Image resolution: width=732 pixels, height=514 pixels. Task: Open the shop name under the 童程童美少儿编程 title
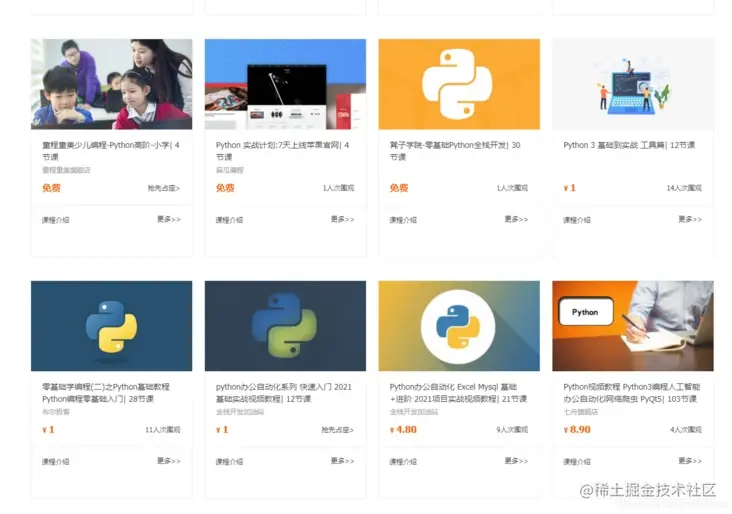pyautogui.click(x=66, y=170)
